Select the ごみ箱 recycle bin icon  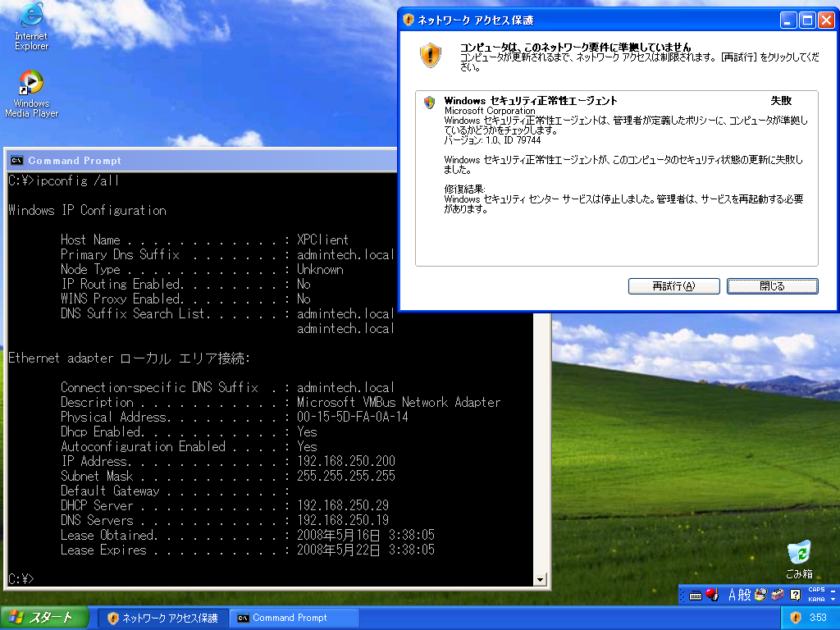(x=799, y=559)
